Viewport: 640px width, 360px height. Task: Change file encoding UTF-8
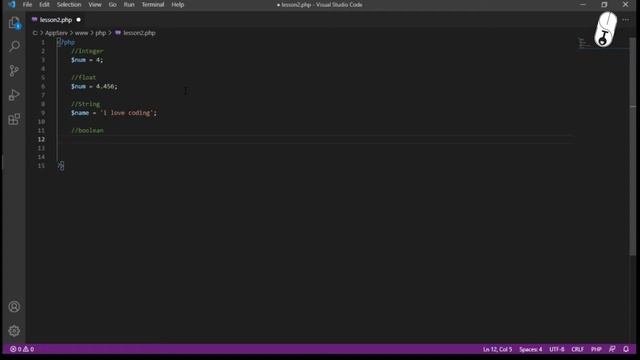tap(557, 349)
